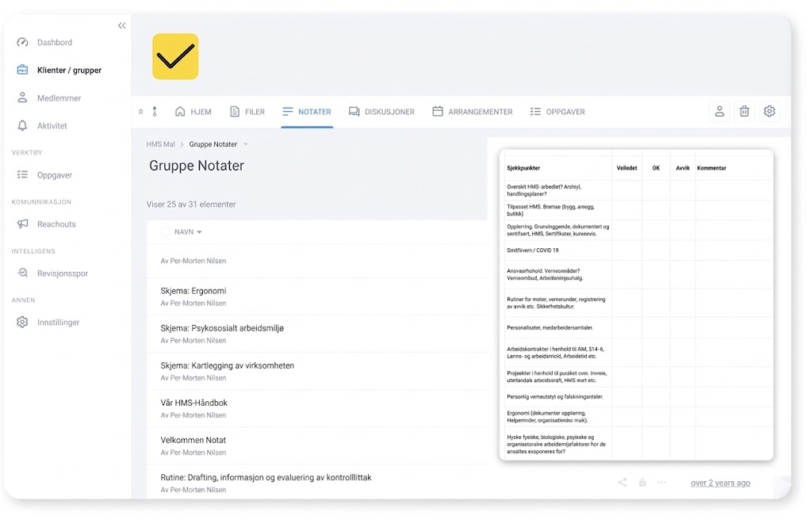Open the note Skjema: Psykososialt arbeidsmiljø
Image resolution: width=812 pixels, height=520 pixels.
pyautogui.click(x=222, y=328)
